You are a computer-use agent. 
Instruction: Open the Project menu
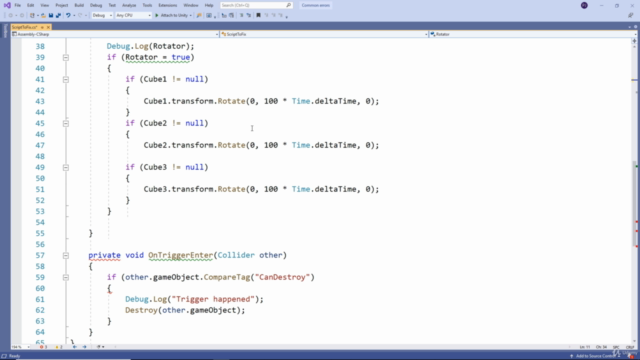[62, 5]
